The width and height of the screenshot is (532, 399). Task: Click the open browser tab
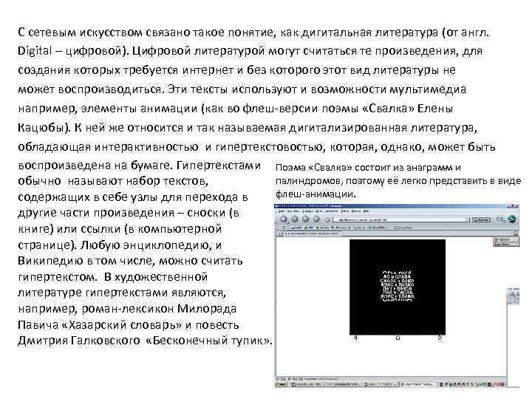[311, 233]
